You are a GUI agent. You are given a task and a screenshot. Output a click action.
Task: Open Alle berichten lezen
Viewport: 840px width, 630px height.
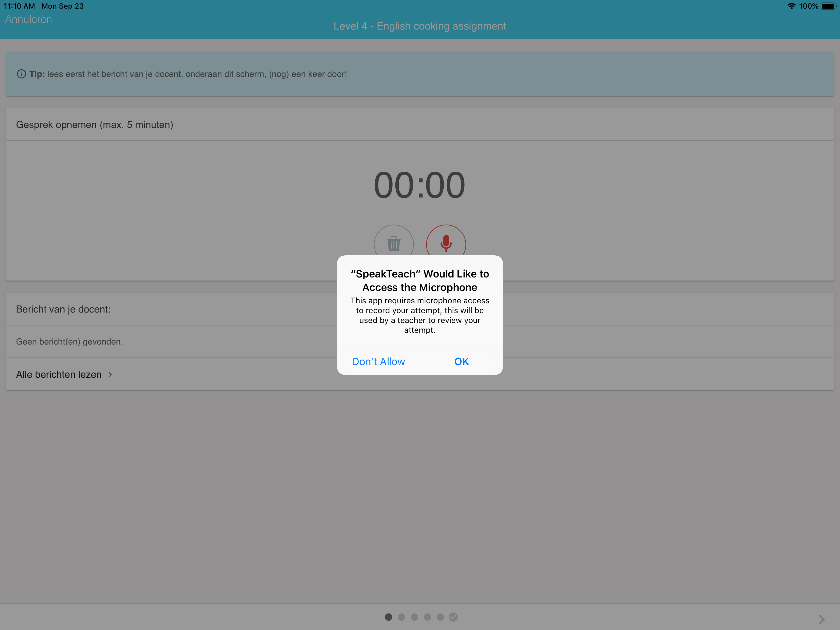[x=59, y=375]
